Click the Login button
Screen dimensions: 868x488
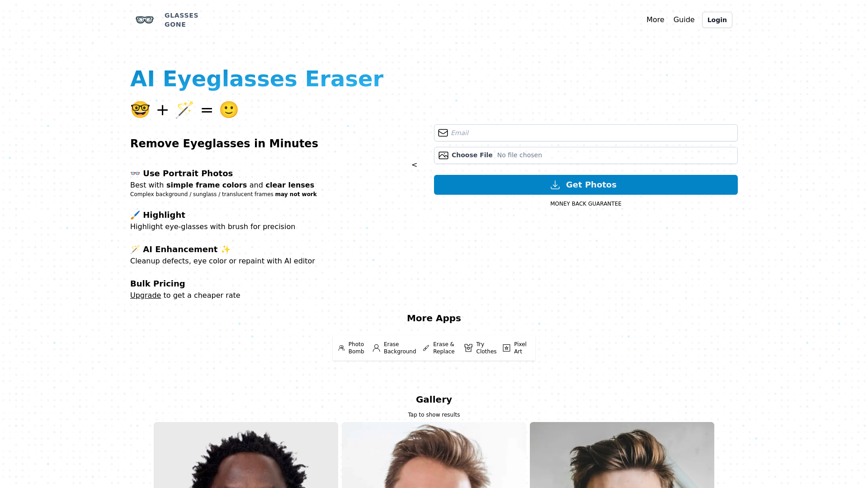click(x=717, y=20)
